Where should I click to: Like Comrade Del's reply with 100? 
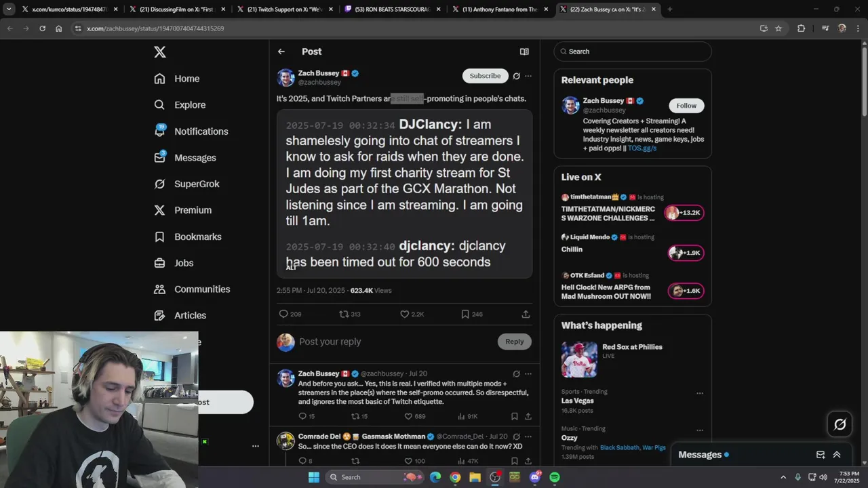point(415,461)
